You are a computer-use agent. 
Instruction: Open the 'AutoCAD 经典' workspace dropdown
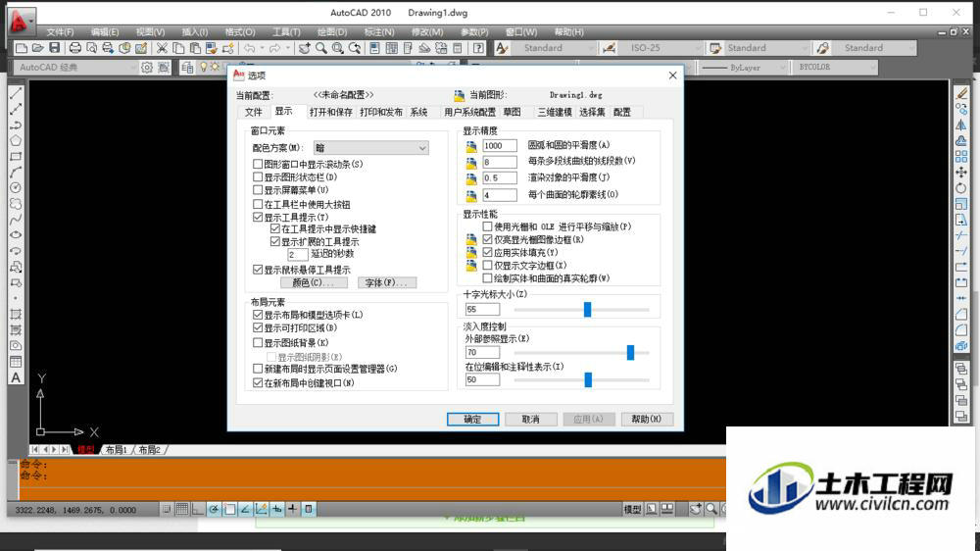pyautogui.click(x=75, y=68)
